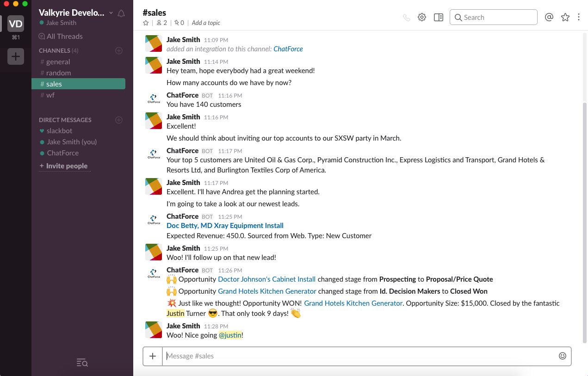Open Grand Hotels Kitchen Generator link after Opportunity WON
This screenshot has width=588, height=376.
[353, 303]
